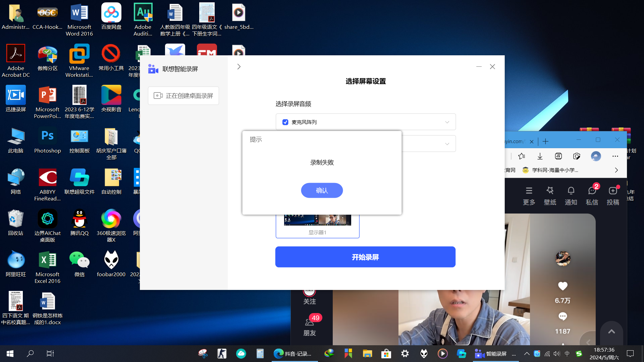Open the Microsoft PowerPoint desktop icon

(48, 102)
